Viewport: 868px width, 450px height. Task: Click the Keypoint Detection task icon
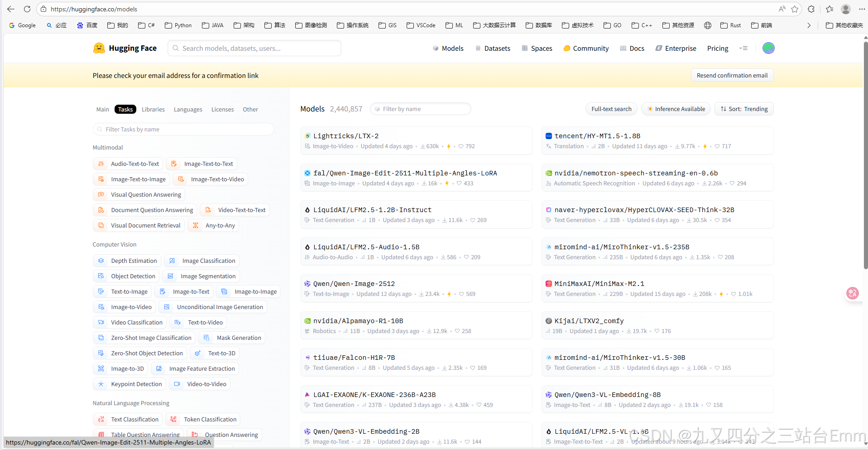point(101,384)
